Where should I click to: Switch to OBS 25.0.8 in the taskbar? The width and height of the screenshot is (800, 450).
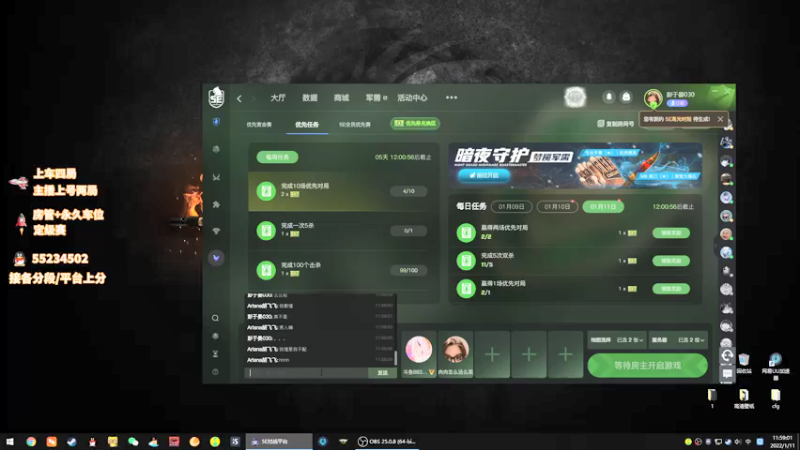click(386, 441)
